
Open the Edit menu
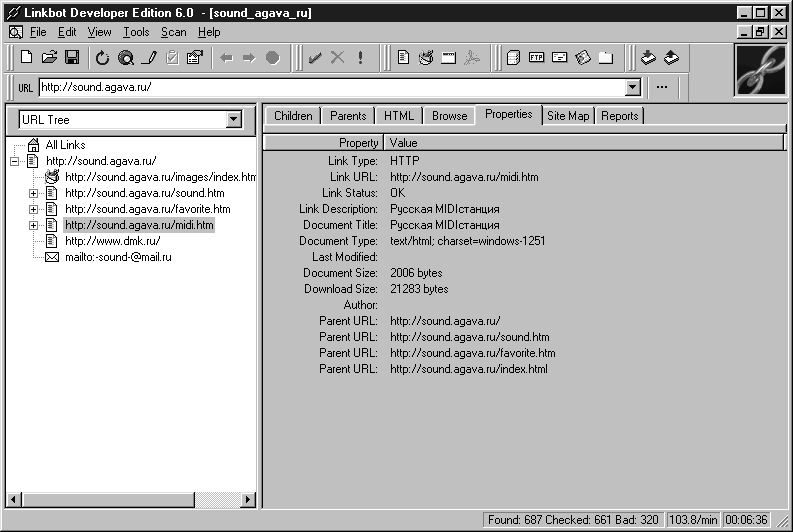click(67, 32)
